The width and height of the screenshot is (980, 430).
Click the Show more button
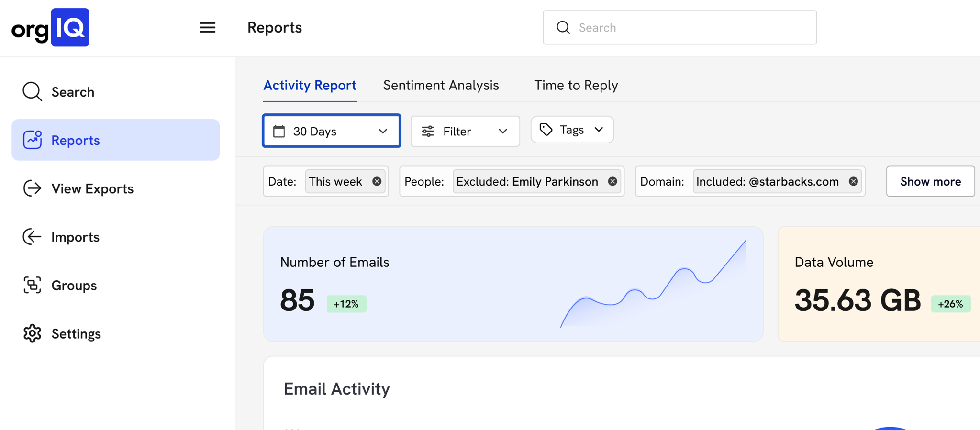(x=930, y=181)
